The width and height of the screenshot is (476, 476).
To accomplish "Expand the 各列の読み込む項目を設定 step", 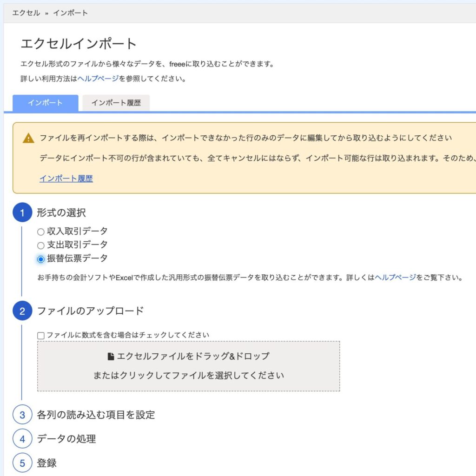I will coord(96,415).
